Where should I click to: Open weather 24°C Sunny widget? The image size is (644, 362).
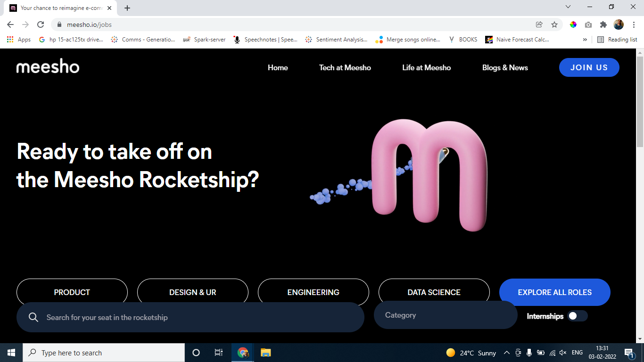pos(471,353)
